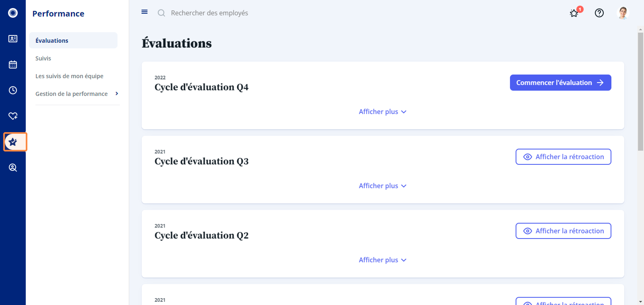
Task: Click Commencer l'évaluation button
Action: coord(560,83)
